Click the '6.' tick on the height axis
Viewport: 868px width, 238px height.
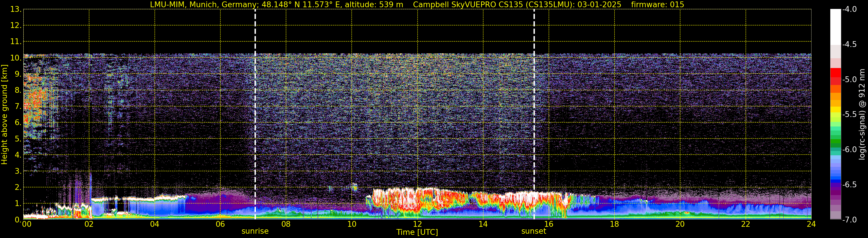click(18, 123)
